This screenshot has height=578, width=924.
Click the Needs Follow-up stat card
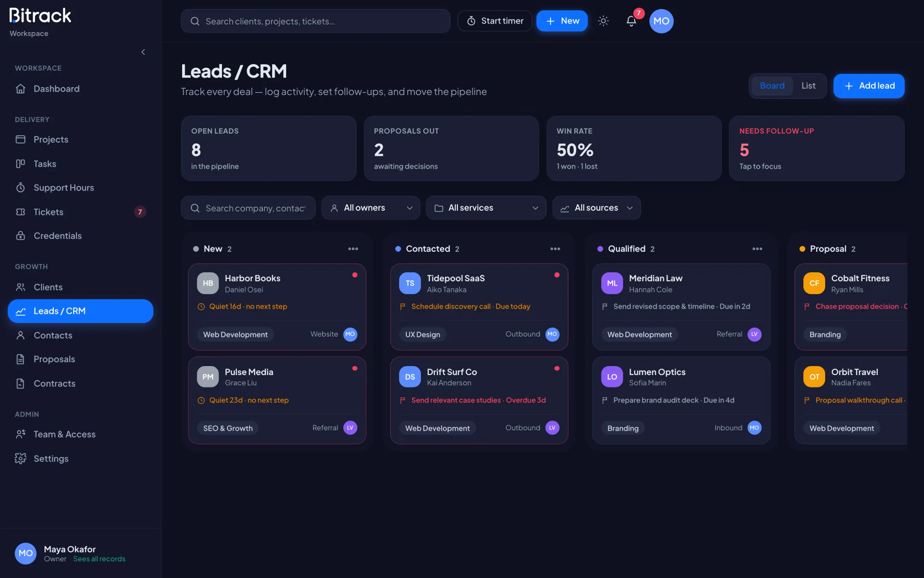817,148
